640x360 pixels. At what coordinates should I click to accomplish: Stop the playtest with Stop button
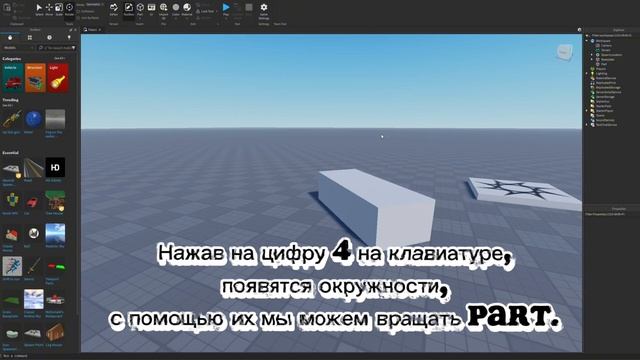pyautogui.click(x=249, y=9)
